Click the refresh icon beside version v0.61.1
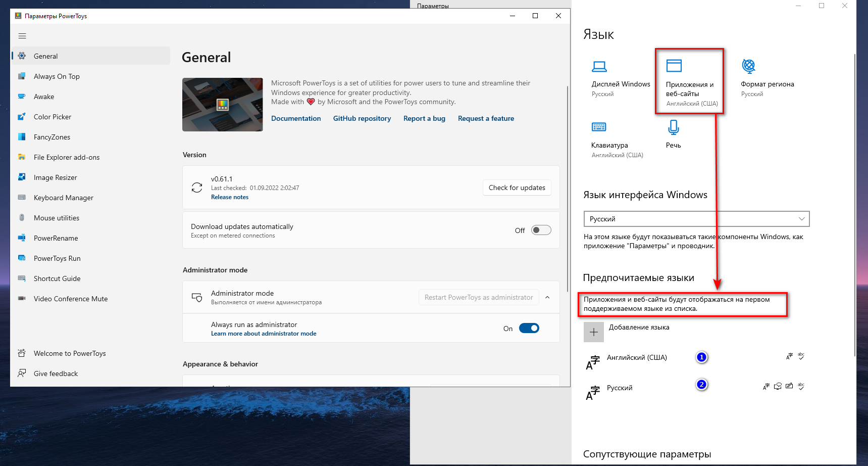The width and height of the screenshot is (868, 466). [197, 188]
